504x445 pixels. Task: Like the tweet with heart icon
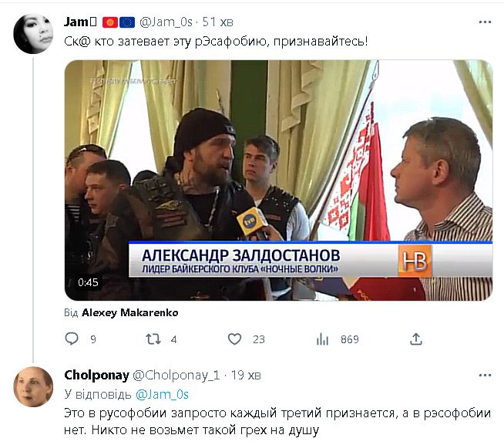(234, 339)
